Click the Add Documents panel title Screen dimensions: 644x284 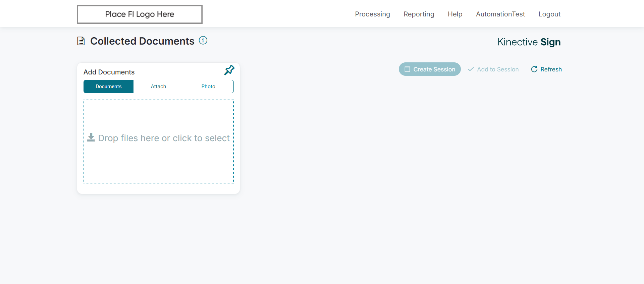coord(109,72)
